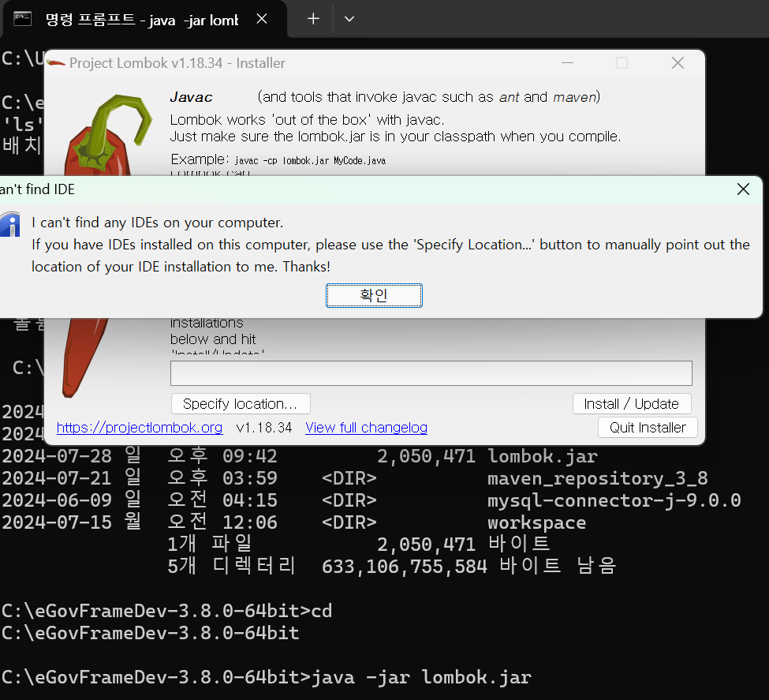The image size is (769, 700).
Task: Click the v1.18.34 version label
Action: pos(264,427)
